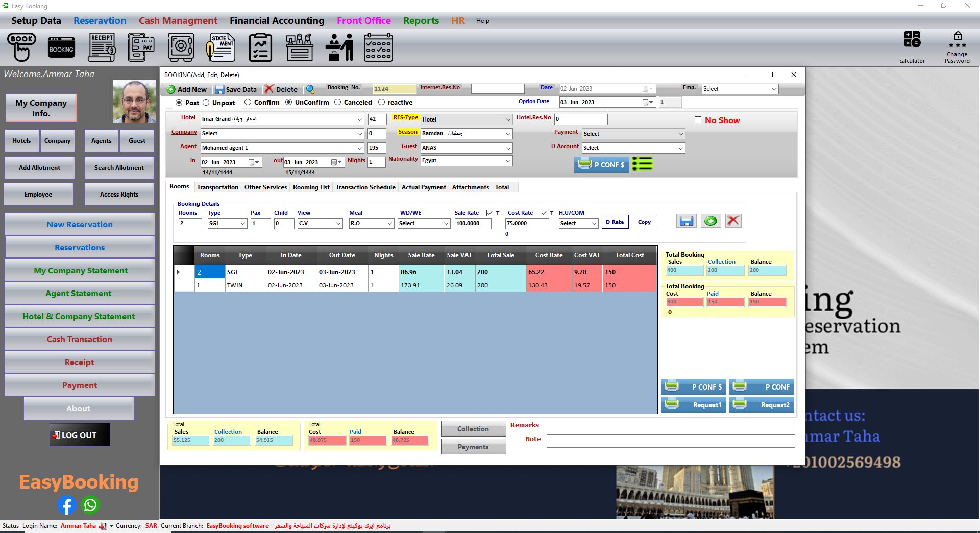Click the reception desk people icon
The height and width of the screenshot is (533, 980).
(x=300, y=47)
